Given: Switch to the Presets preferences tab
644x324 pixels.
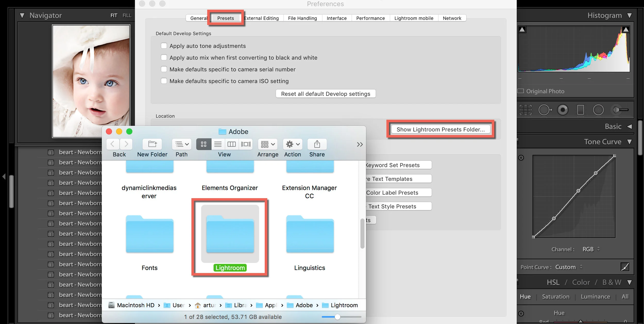Looking at the screenshot, I should tap(225, 18).
